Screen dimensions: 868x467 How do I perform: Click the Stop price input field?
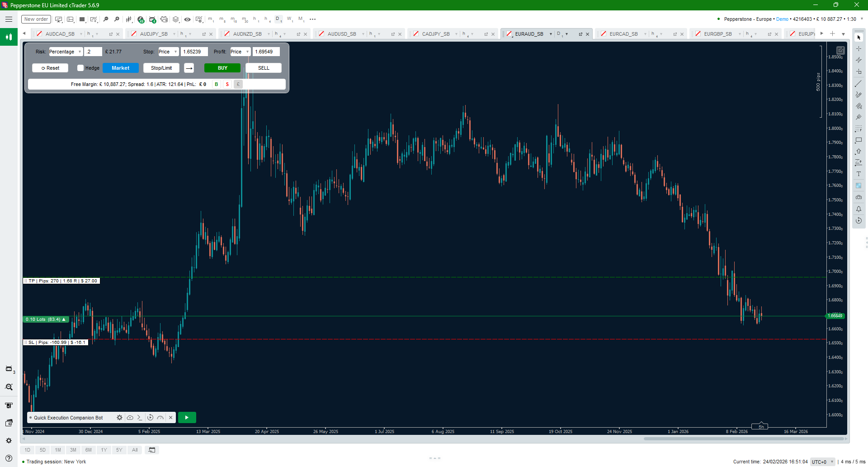pyautogui.click(x=194, y=52)
